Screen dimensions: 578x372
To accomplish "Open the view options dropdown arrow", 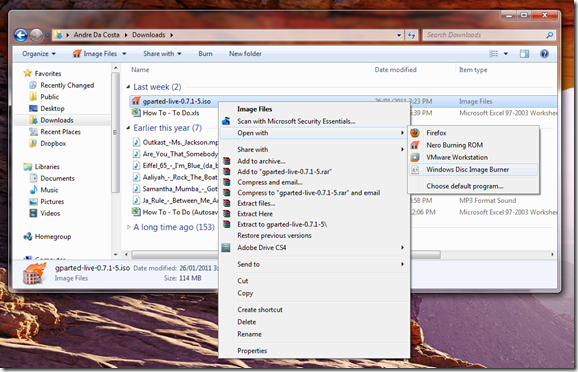I will (x=506, y=54).
